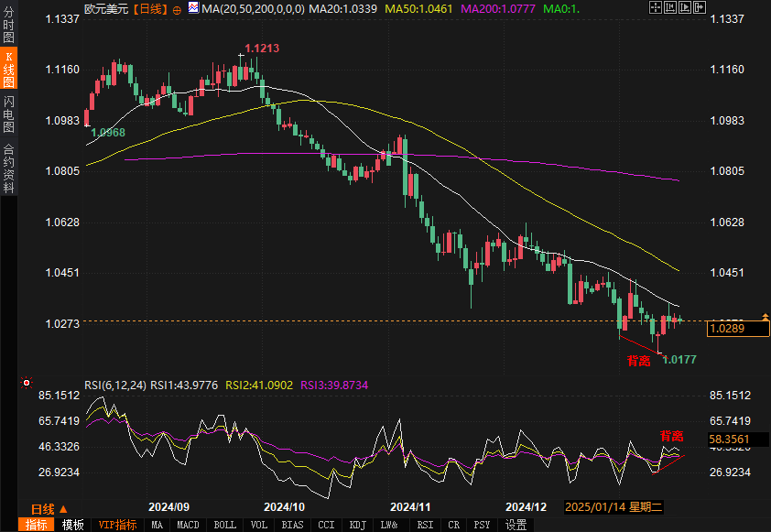Switch to the 分时图 side tab

8,28
